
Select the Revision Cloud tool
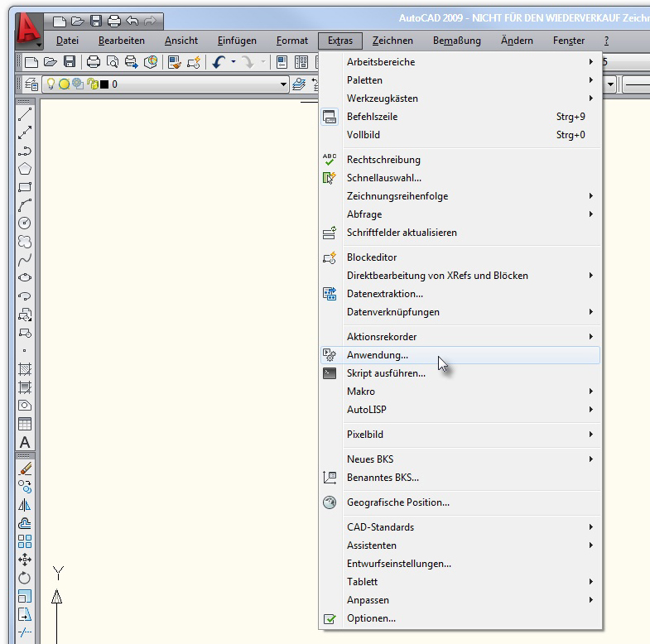[25, 242]
